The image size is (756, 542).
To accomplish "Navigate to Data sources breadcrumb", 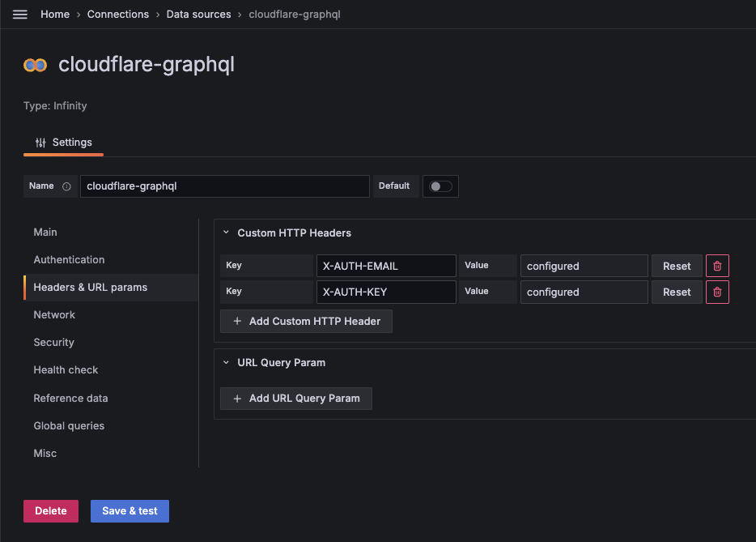I will (x=198, y=15).
